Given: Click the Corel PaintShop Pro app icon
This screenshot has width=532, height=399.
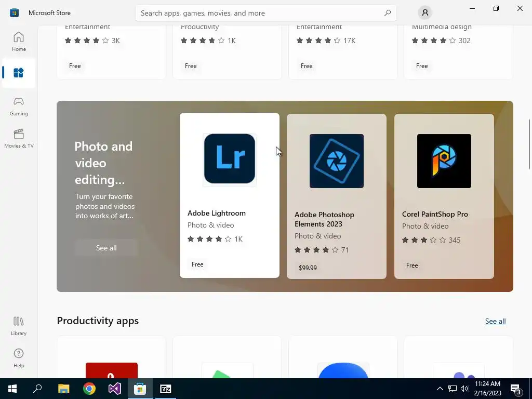Looking at the screenshot, I should 444,161.
